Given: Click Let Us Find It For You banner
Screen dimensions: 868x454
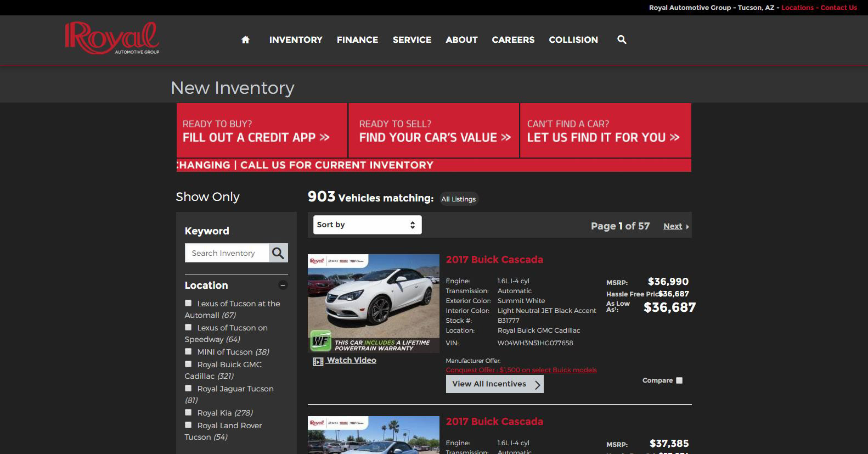Looking at the screenshot, I should click(x=605, y=131).
